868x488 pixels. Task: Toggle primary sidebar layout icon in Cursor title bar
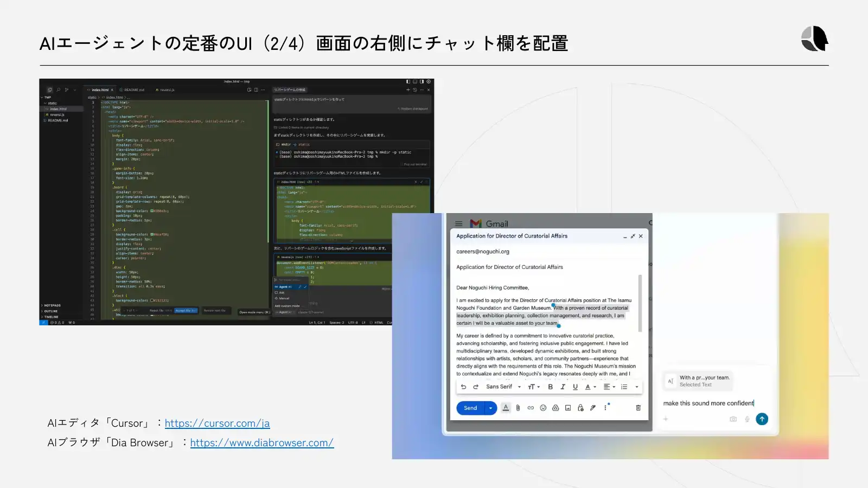(408, 82)
